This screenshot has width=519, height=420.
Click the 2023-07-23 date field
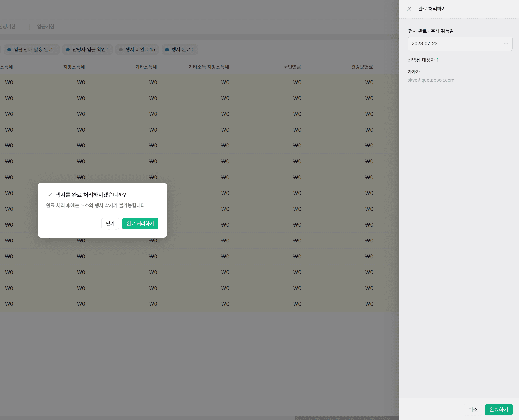(460, 44)
